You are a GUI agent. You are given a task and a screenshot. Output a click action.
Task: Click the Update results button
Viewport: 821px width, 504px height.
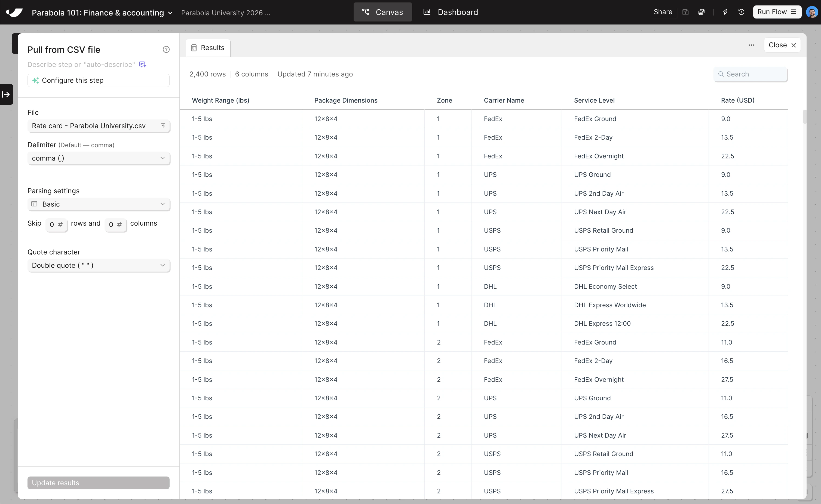coord(99,483)
